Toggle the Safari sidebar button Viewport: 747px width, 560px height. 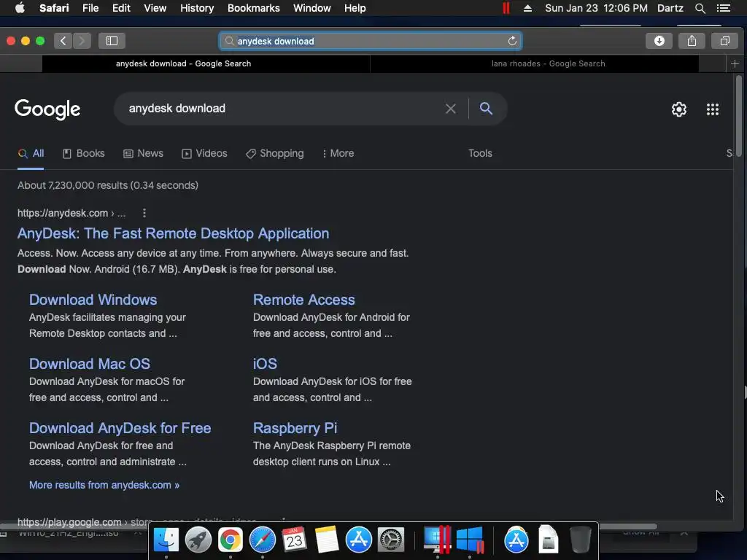(112, 41)
